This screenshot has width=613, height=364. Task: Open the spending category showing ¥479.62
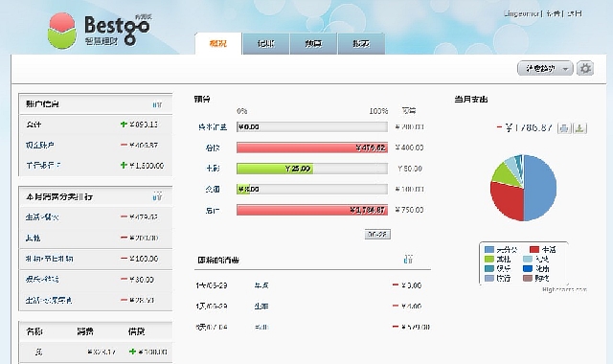(x=42, y=217)
